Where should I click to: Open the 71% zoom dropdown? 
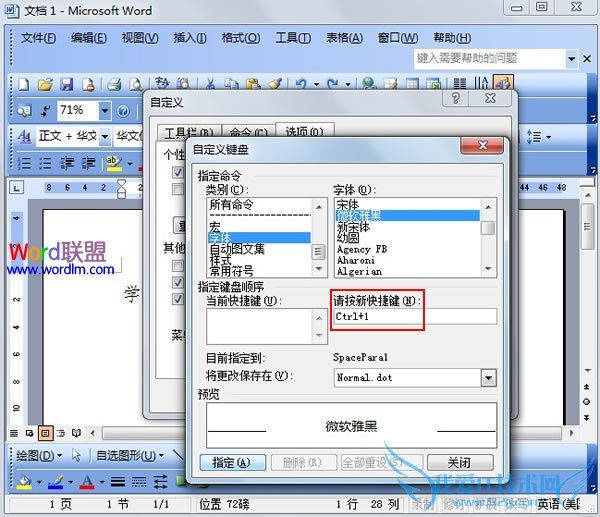[x=104, y=111]
